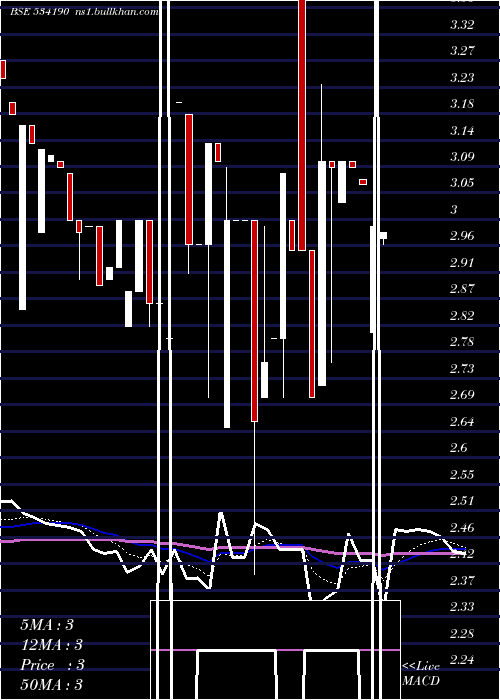Click the 3.09 price axis label

pos(462,157)
